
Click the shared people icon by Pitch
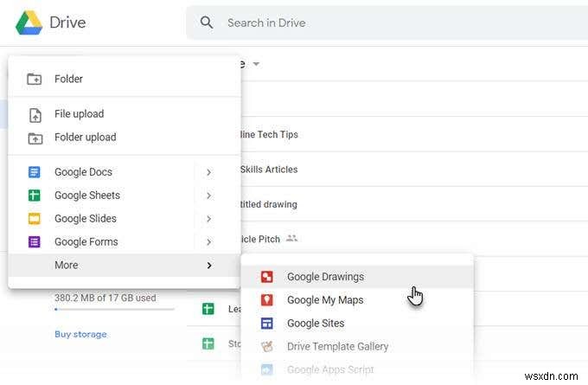click(x=291, y=238)
